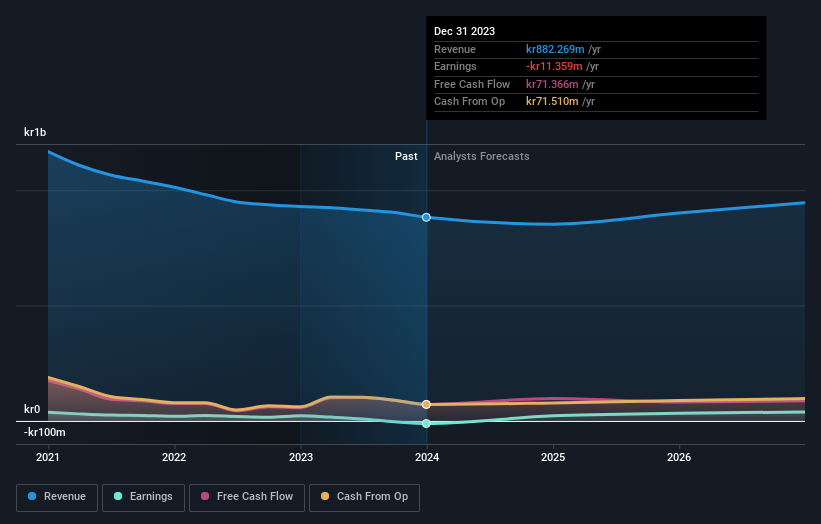821x524 pixels.
Task: Click the 2024 x-axis label
Action: 427,458
